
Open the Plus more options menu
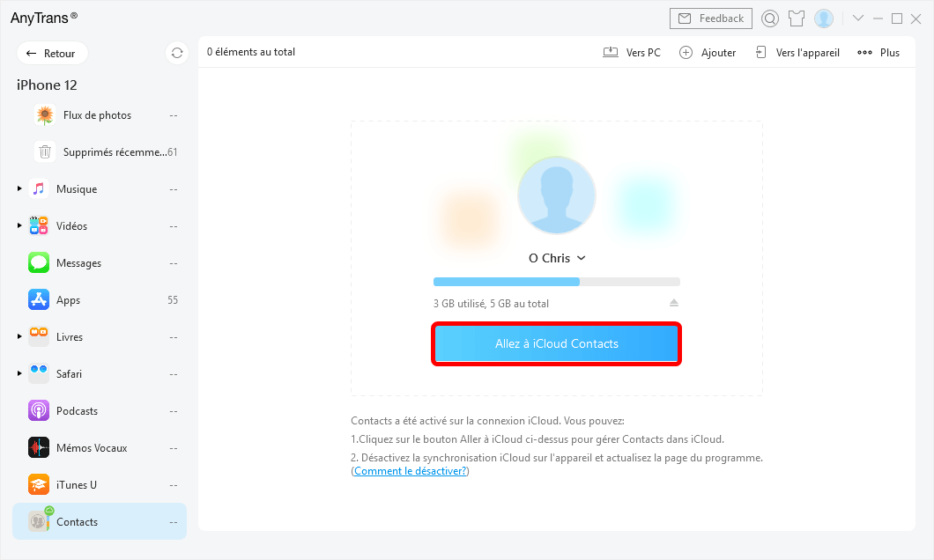pos(878,52)
